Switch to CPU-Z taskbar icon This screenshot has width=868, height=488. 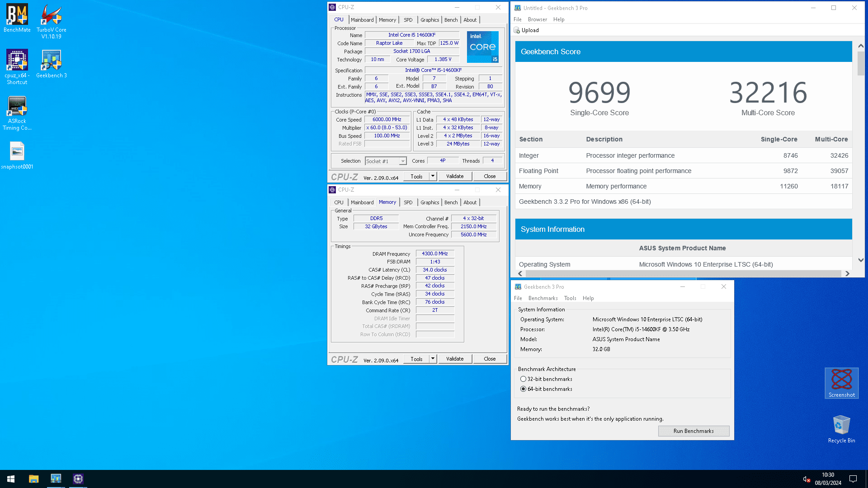[78, 479]
